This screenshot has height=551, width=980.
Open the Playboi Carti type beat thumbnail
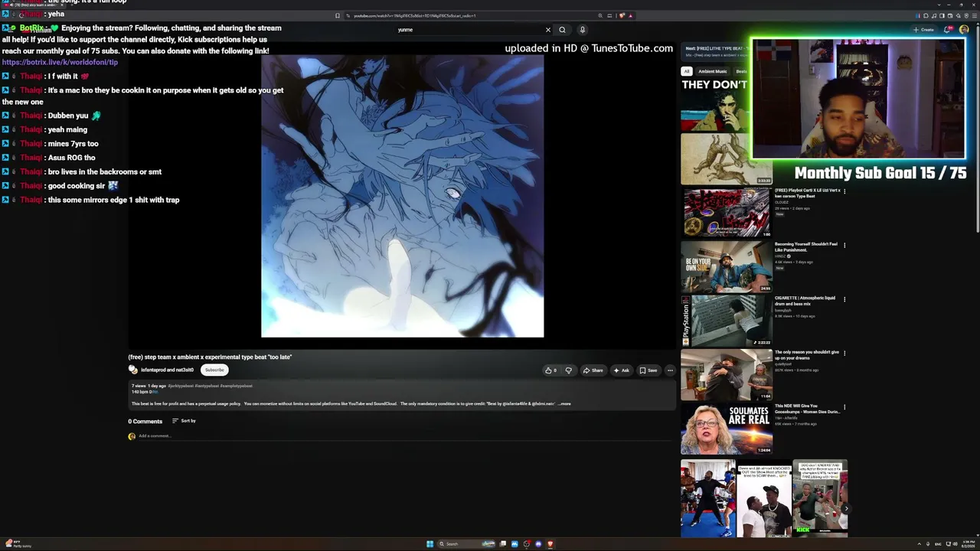pyautogui.click(x=726, y=213)
